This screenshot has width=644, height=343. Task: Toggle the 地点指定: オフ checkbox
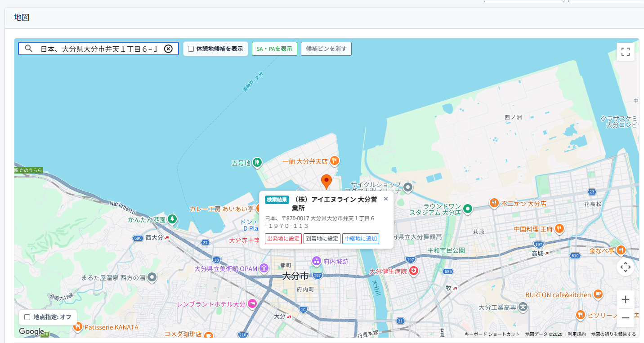27,317
